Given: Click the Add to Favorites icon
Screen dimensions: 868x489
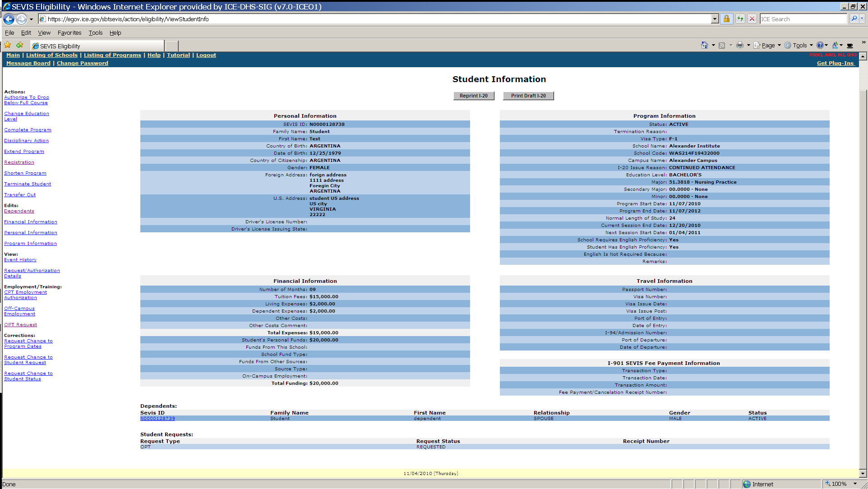Looking at the screenshot, I should click(x=19, y=45).
